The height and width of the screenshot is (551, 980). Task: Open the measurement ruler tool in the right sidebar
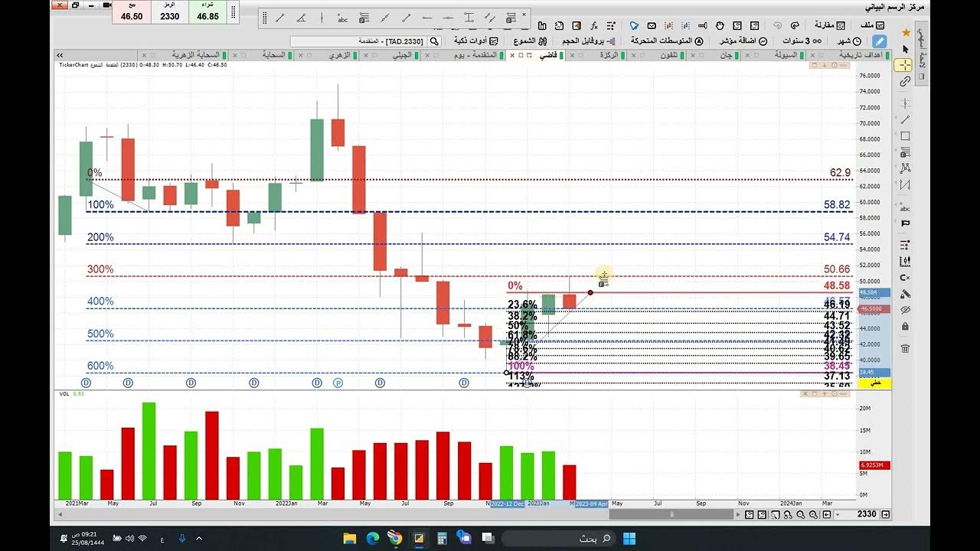tap(905, 261)
